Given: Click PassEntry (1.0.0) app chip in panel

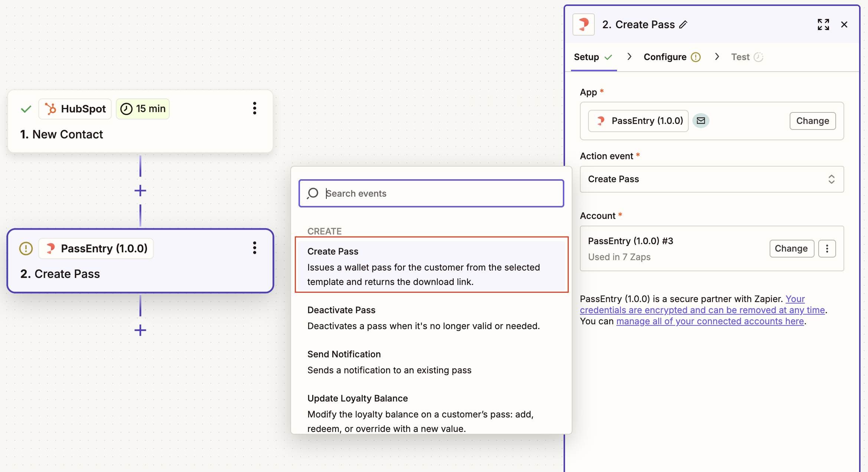Looking at the screenshot, I should point(638,121).
